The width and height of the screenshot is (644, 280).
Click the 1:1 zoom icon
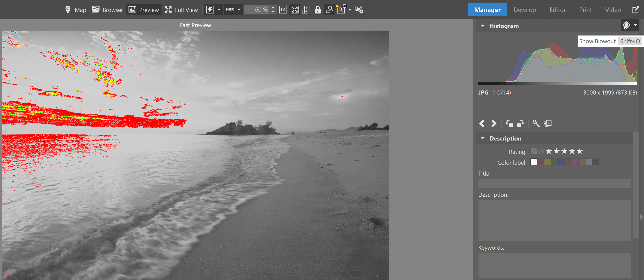pyautogui.click(x=283, y=10)
